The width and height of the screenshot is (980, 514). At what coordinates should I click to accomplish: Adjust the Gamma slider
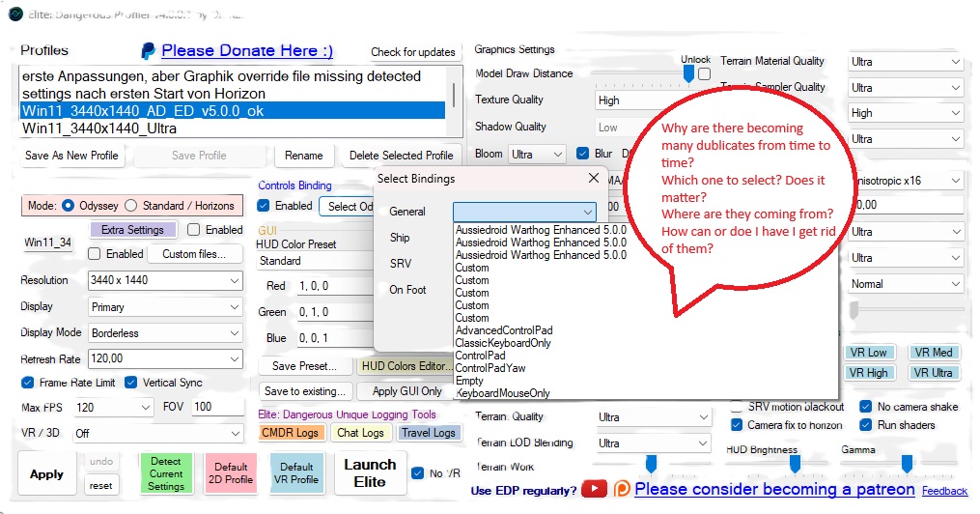[907, 464]
